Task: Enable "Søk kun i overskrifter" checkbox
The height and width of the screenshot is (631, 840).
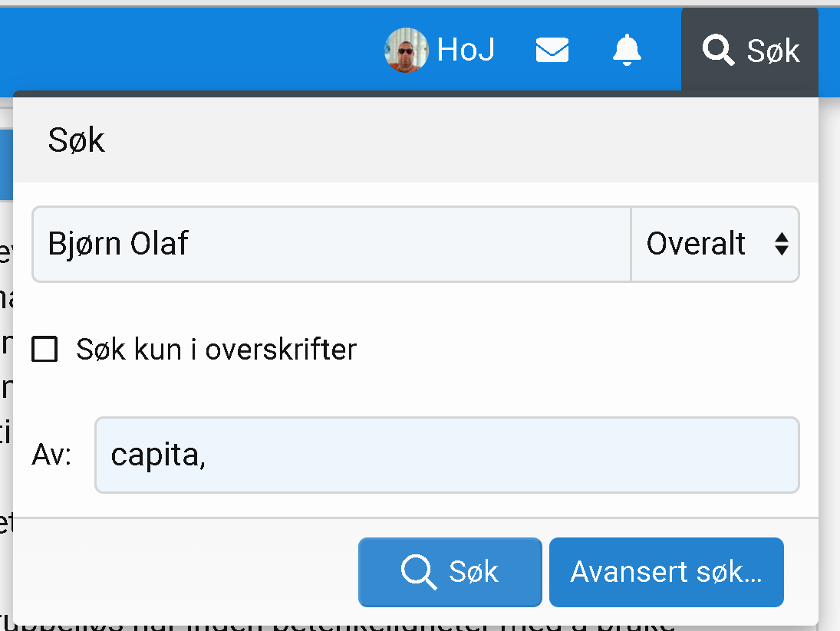Action: pos(44,350)
